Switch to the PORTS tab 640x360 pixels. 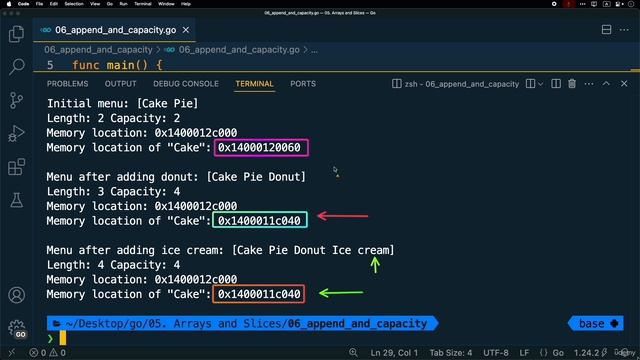(303, 84)
